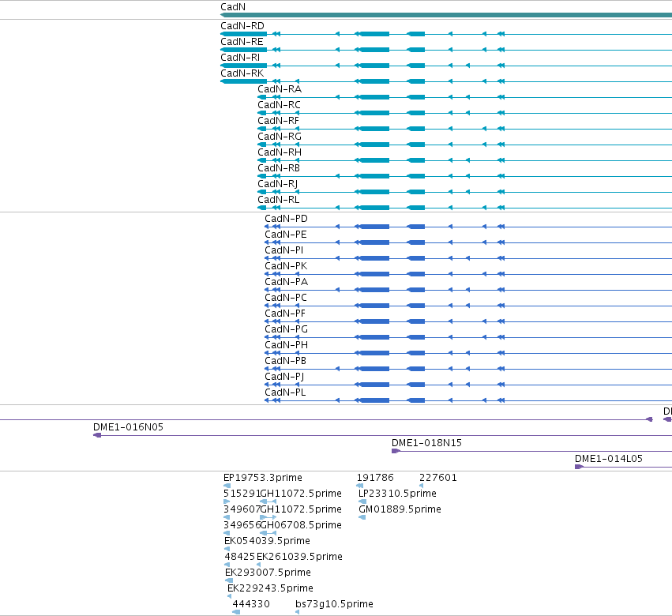Image resolution: width=672 pixels, height=616 pixels.
Task: Click the bs73g10.5prime arrow glyph
Action: tap(298, 613)
